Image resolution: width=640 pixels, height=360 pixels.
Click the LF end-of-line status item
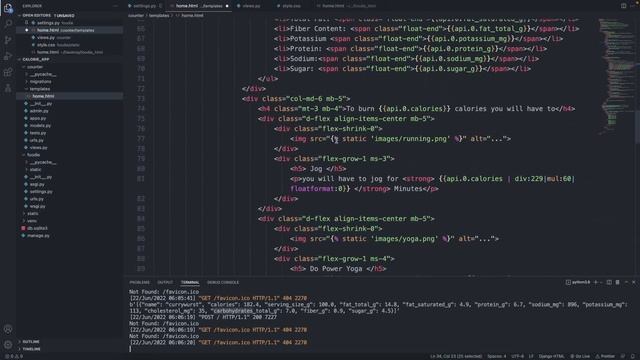point(531,356)
